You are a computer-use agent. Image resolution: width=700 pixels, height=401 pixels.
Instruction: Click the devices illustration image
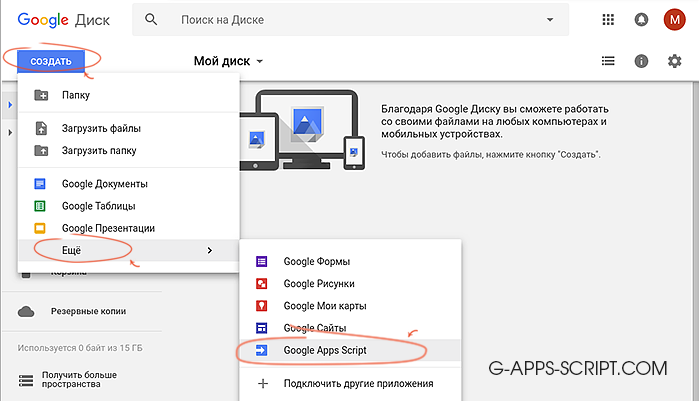[303, 130]
